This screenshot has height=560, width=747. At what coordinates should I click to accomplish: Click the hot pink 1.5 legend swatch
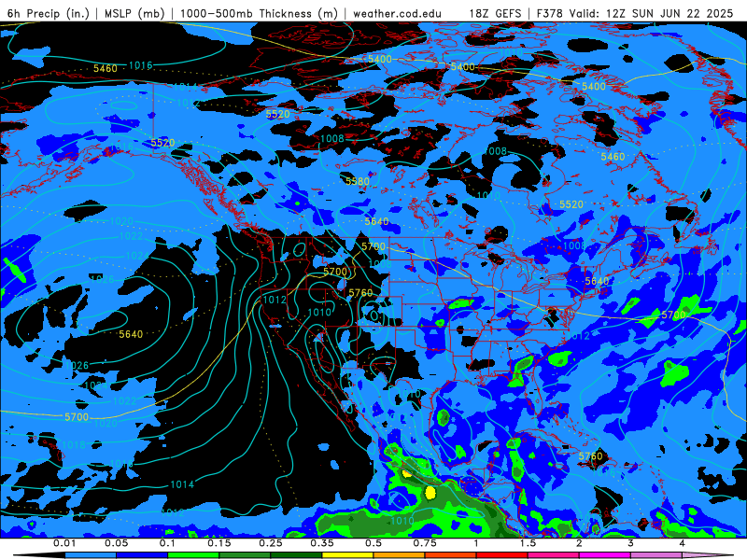pos(554,555)
